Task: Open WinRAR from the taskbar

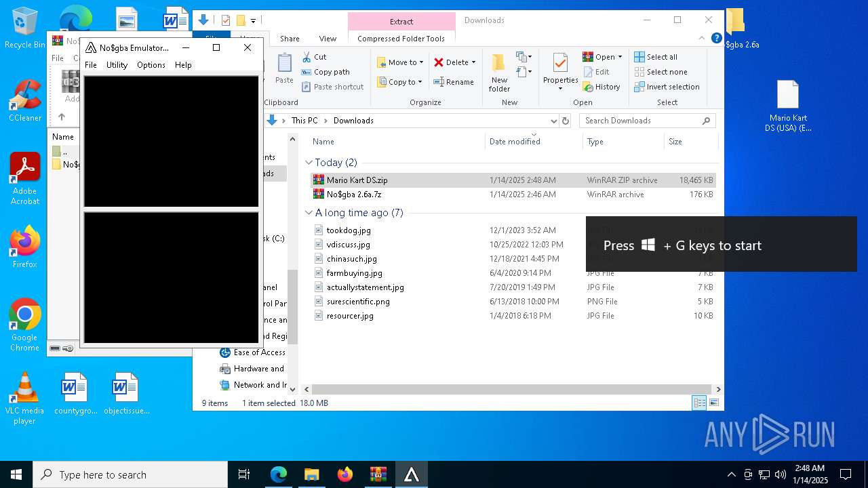Action: [x=378, y=474]
